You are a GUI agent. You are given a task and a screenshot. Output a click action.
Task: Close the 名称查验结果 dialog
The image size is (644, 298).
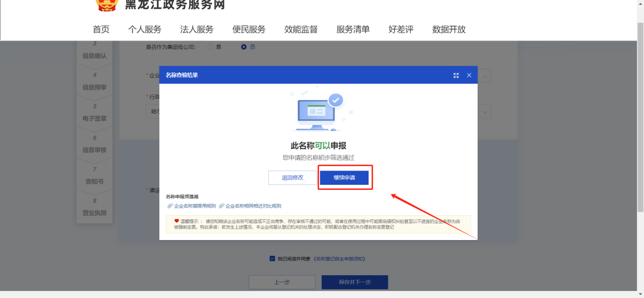(469, 75)
